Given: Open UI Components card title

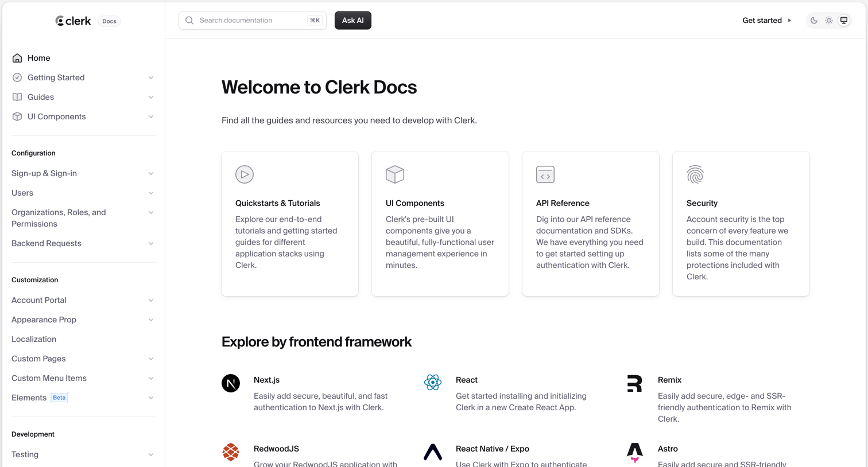Looking at the screenshot, I should point(415,203).
